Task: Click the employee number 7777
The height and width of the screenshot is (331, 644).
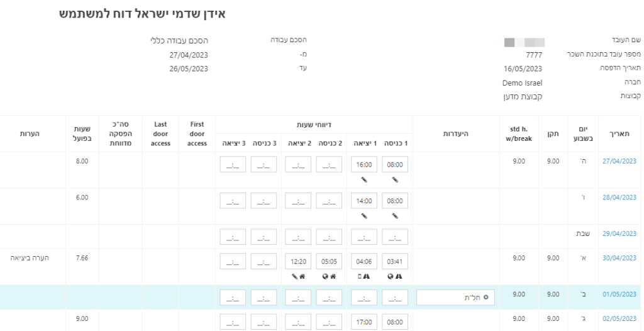Action: [x=534, y=55]
